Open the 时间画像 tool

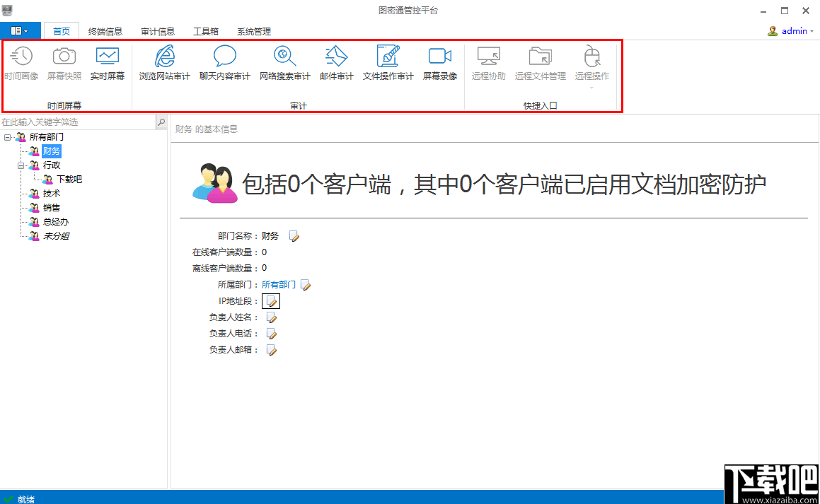pos(21,64)
